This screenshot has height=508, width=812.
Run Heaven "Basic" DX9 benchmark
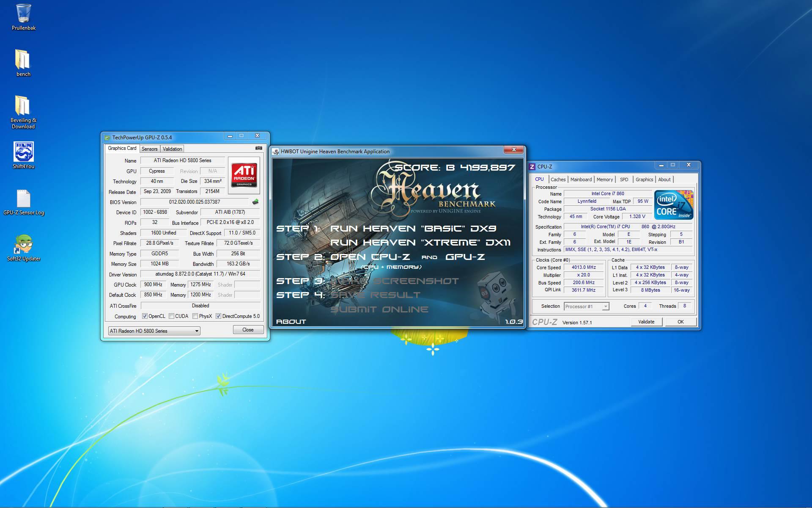(x=413, y=229)
